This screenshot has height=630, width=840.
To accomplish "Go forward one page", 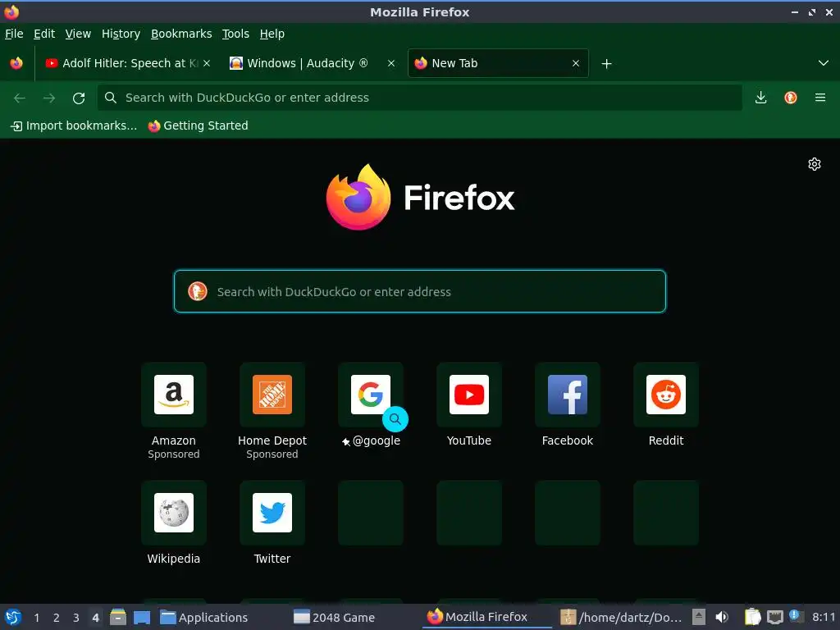I will (49, 98).
